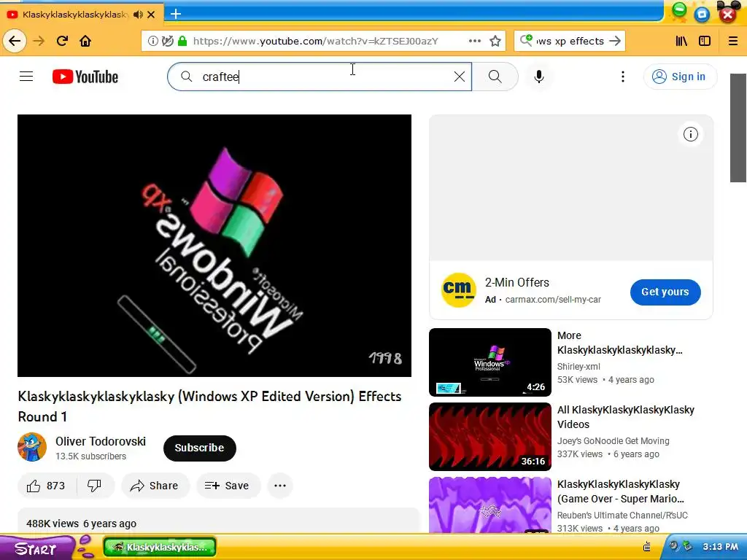Open Joey's GoNoodle Get Moving channel
Screen dimensions: 747x560
coord(613,441)
